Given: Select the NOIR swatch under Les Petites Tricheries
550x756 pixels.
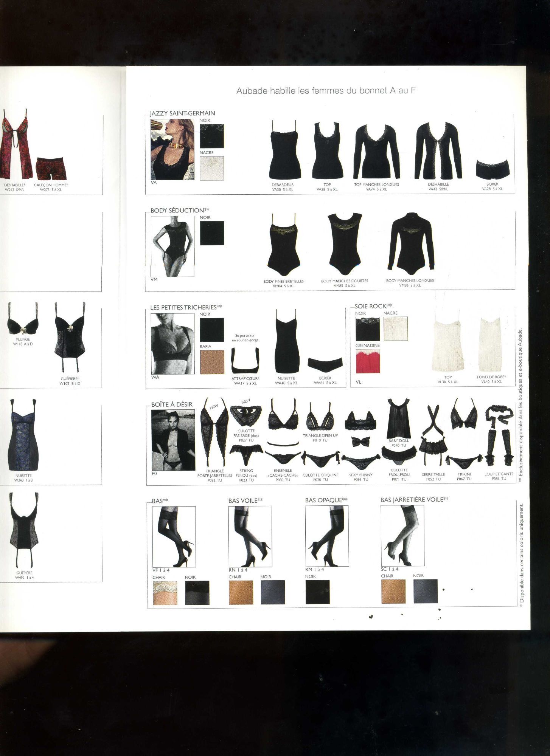Looking at the screenshot, I should (x=212, y=330).
